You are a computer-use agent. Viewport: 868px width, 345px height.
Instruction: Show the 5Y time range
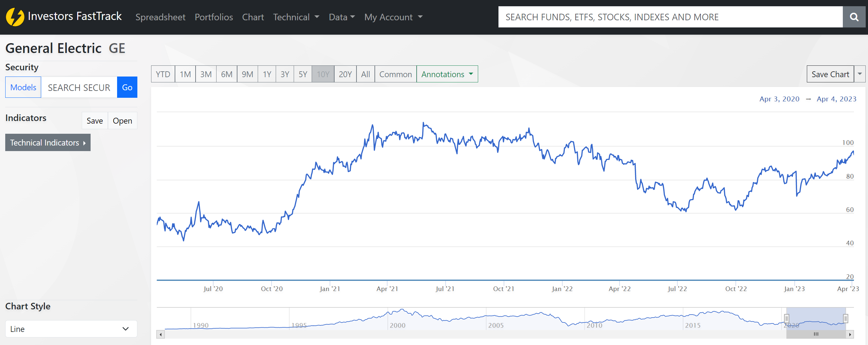tap(303, 74)
